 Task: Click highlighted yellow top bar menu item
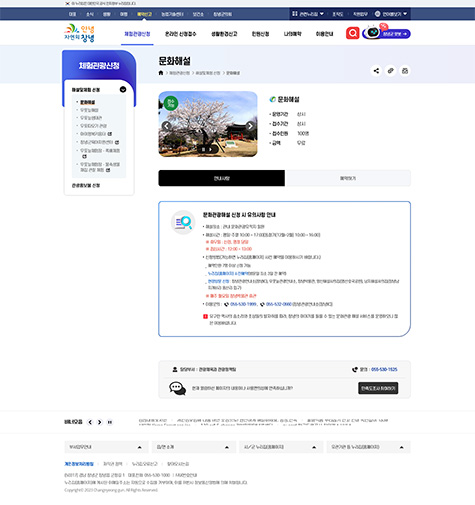pos(144,14)
